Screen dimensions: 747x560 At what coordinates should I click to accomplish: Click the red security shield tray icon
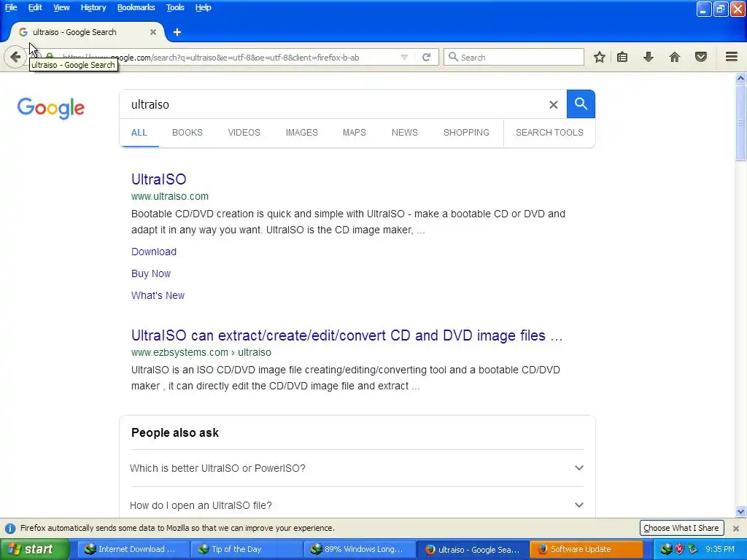click(679, 549)
